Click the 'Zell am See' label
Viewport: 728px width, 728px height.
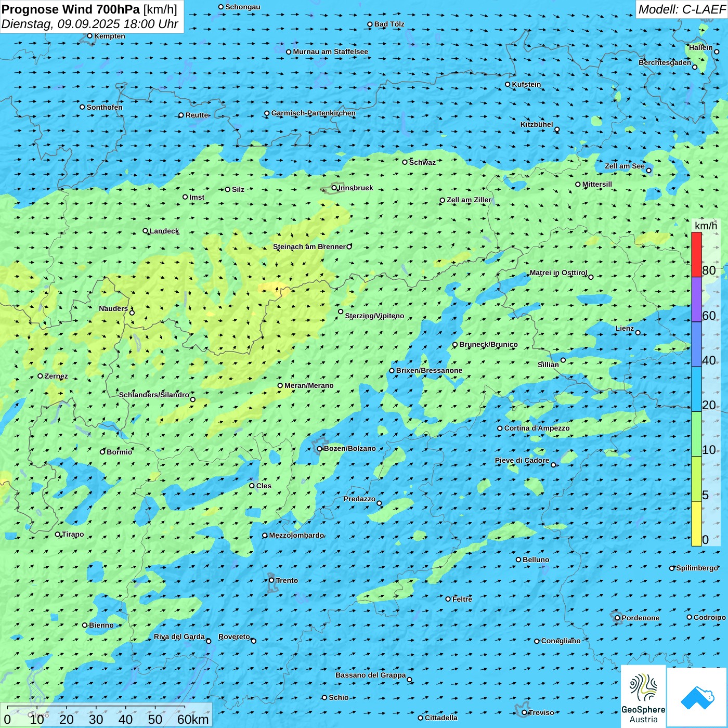coord(625,166)
